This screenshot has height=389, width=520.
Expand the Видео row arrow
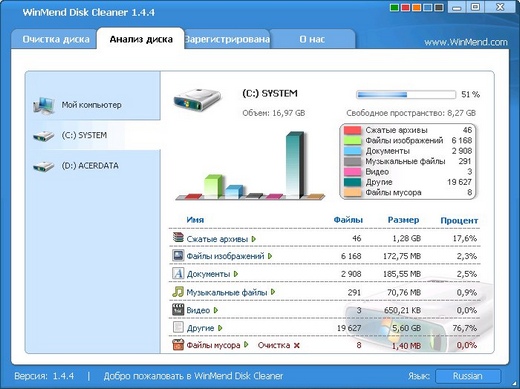(216, 310)
